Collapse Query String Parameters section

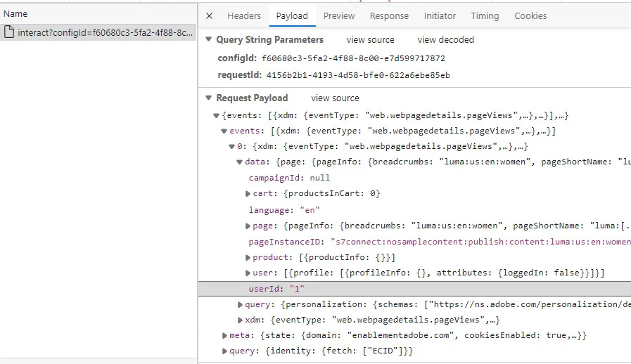(x=208, y=39)
